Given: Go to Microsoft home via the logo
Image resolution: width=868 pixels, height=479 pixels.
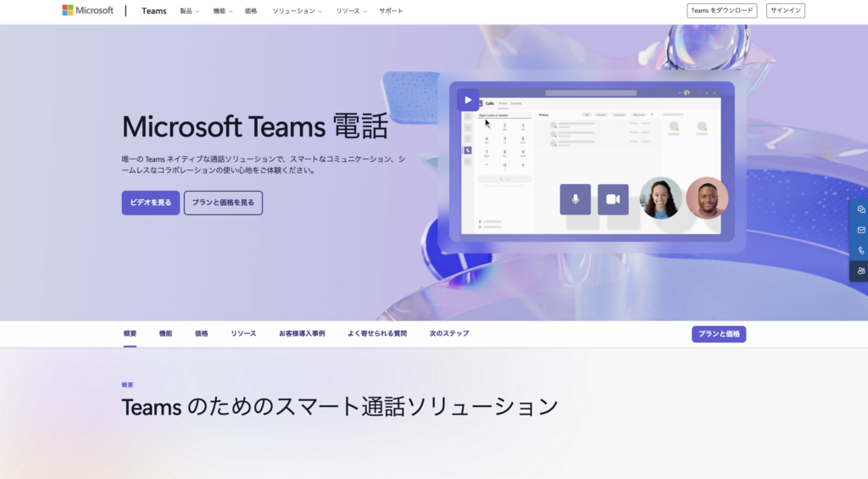Looking at the screenshot, I should point(87,10).
